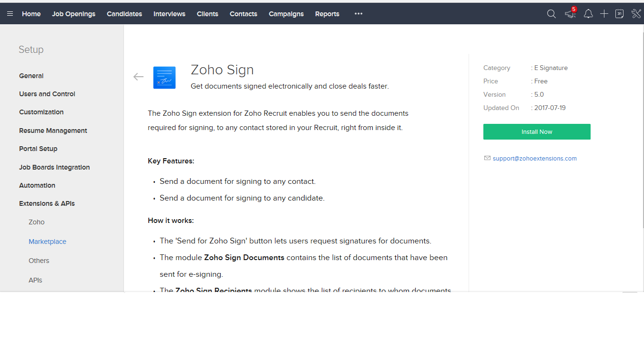This screenshot has width=644, height=343.
Task: Open the Reports tab
Action: tap(327, 14)
